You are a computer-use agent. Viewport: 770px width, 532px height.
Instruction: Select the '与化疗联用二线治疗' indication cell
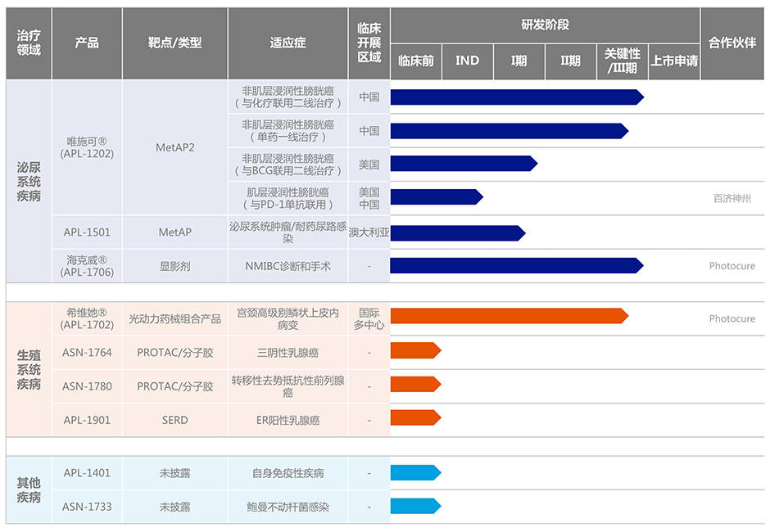[288, 97]
